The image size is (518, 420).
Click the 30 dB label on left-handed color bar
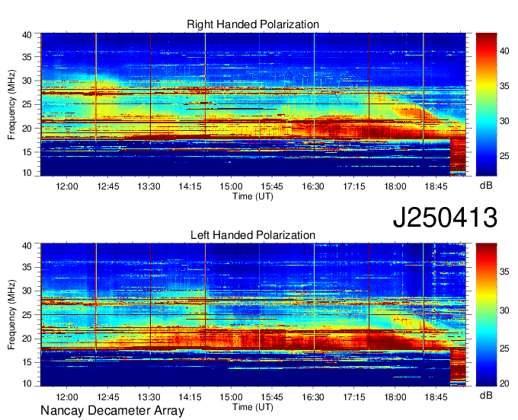[504, 310]
